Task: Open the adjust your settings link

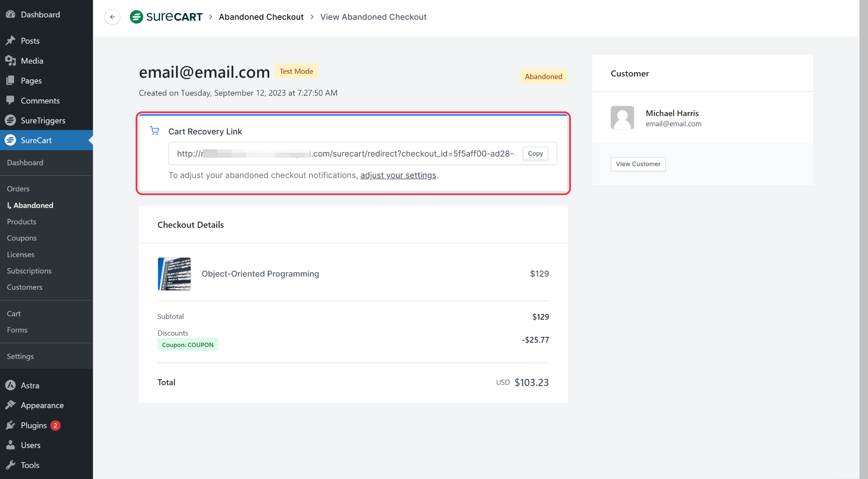Action: pyautogui.click(x=398, y=175)
